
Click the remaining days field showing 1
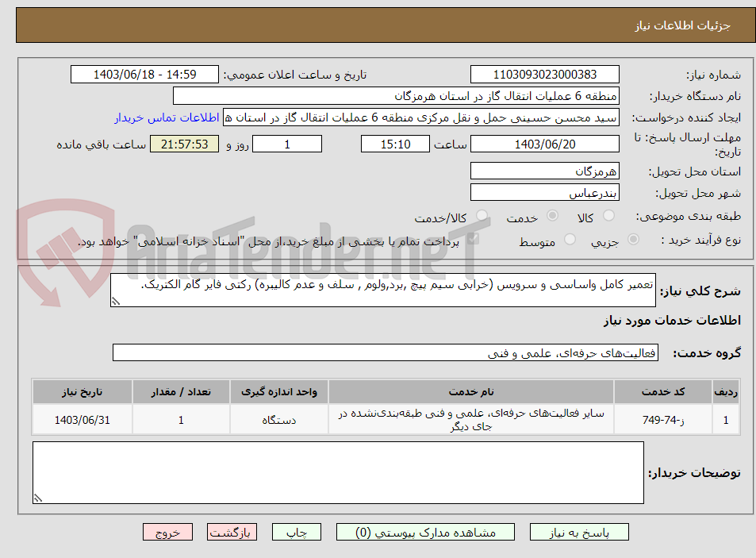pos(287,144)
